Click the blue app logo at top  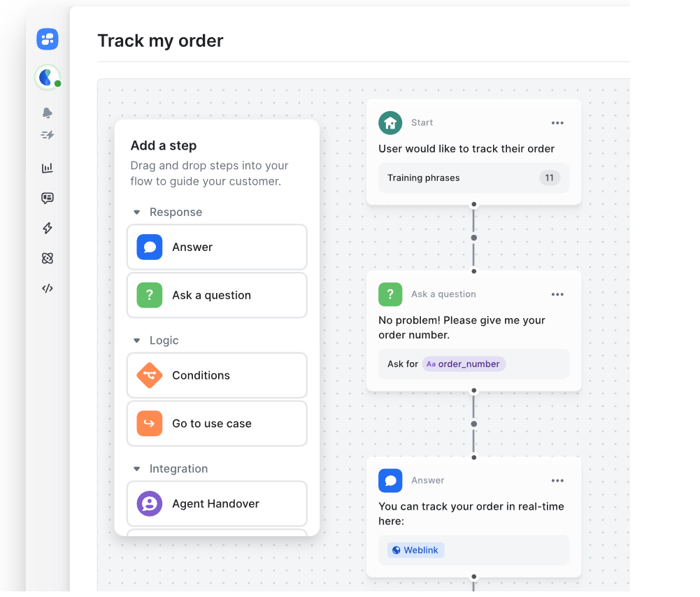point(48,39)
